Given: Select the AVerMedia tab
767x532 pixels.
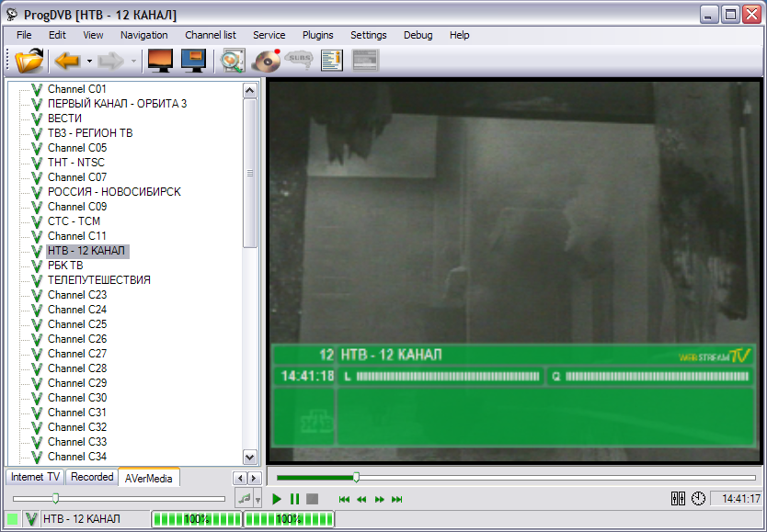Looking at the screenshot, I should pyautogui.click(x=149, y=478).
